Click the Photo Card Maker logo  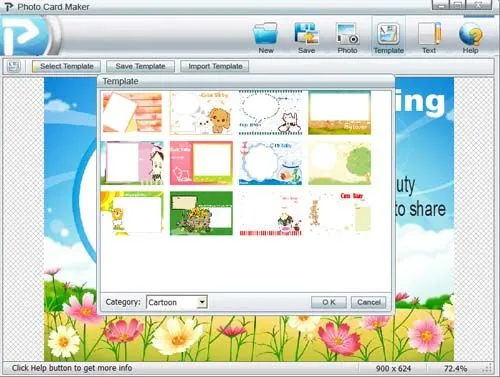tap(27, 35)
